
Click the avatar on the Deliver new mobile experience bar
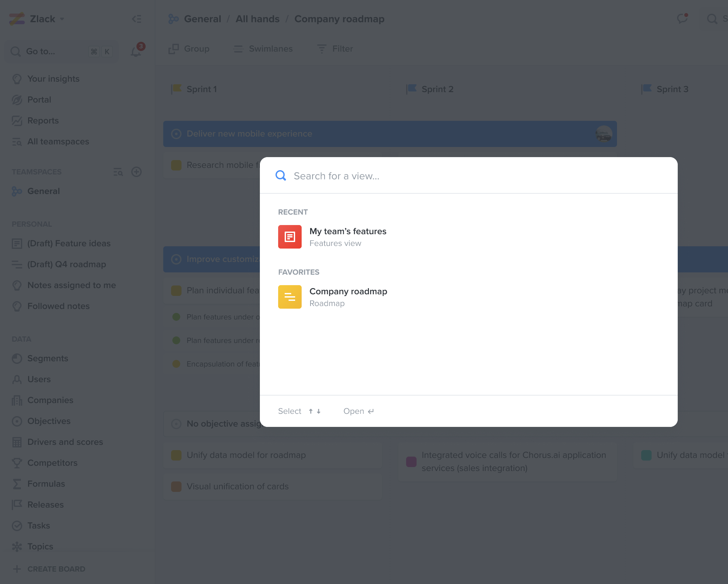[x=603, y=134]
